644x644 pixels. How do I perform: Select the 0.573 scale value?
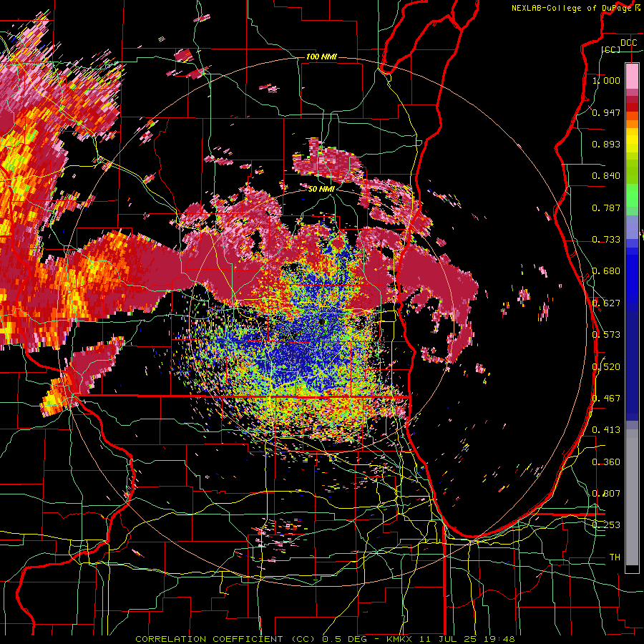[x=606, y=335]
